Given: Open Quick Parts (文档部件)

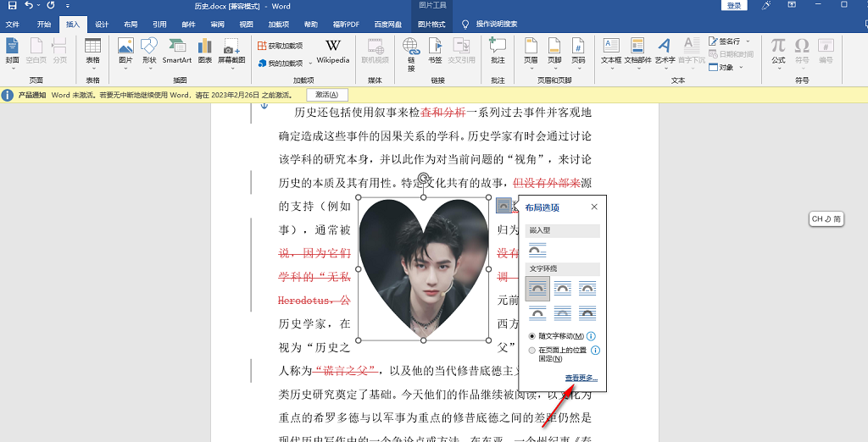Looking at the screenshot, I should [637, 53].
